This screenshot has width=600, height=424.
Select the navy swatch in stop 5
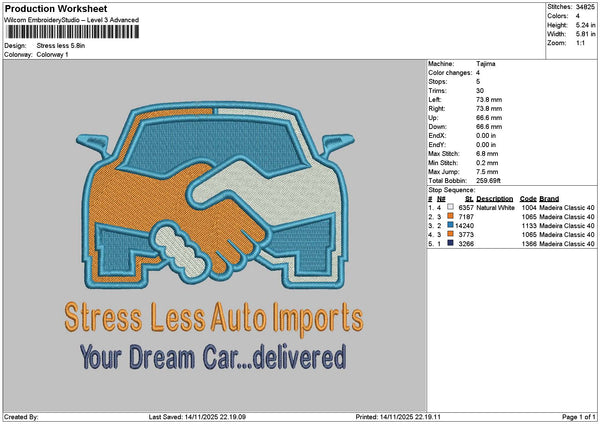[451, 243]
